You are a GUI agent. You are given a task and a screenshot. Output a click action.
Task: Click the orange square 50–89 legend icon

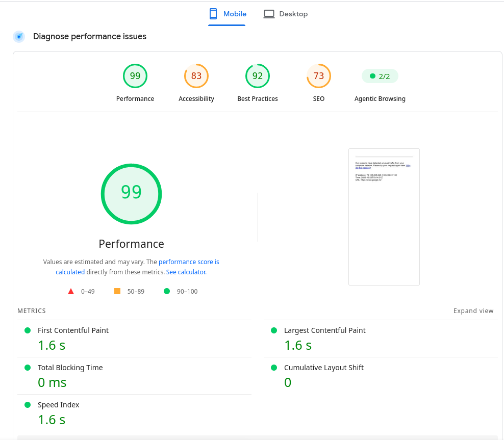(117, 291)
